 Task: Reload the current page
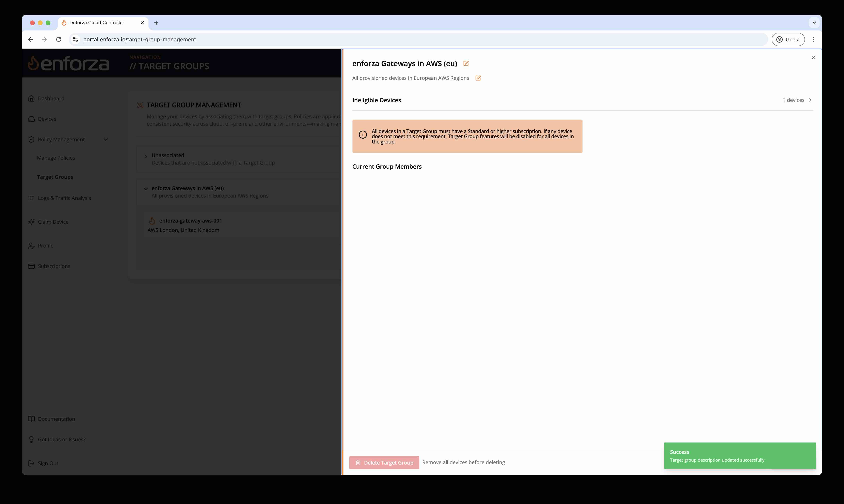click(58, 39)
